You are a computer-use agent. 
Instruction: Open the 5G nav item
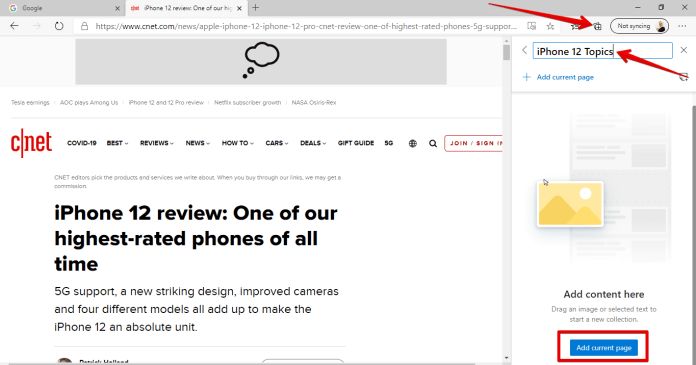click(x=389, y=143)
